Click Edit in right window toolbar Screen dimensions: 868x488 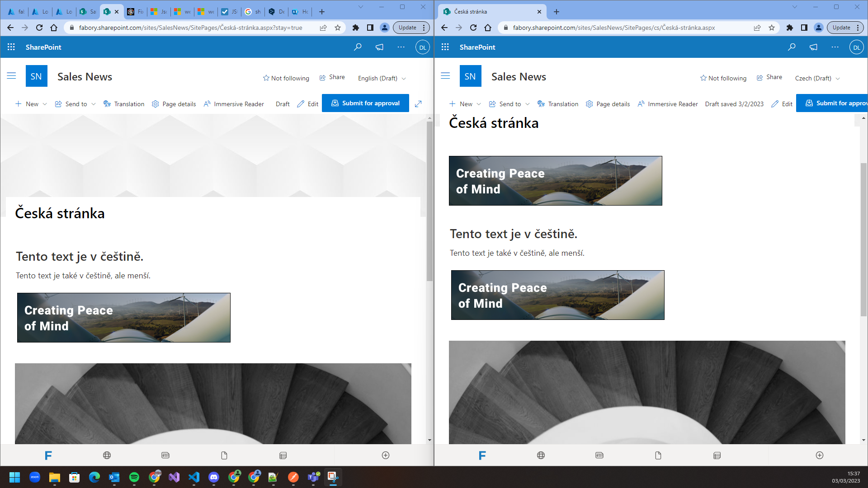tap(782, 104)
